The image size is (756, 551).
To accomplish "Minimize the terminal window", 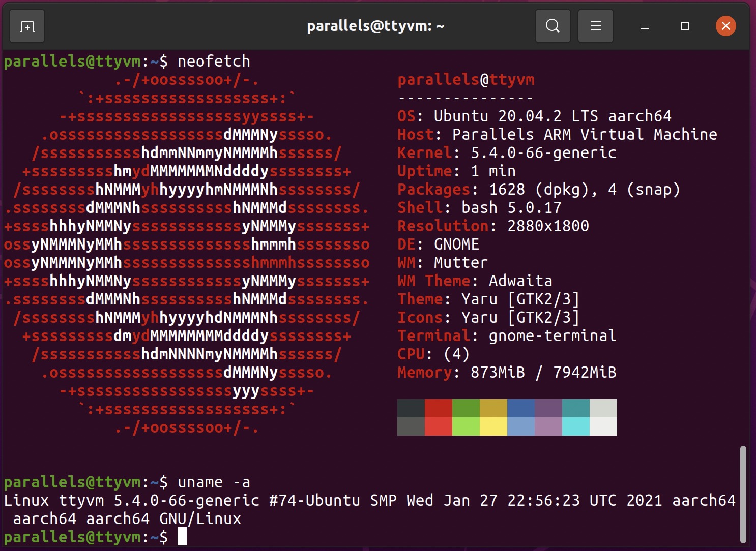I will [x=645, y=26].
